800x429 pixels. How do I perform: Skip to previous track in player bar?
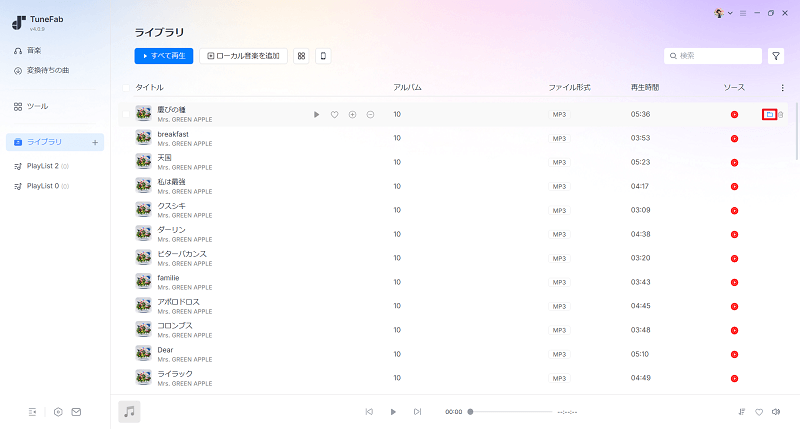click(x=369, y=412)
